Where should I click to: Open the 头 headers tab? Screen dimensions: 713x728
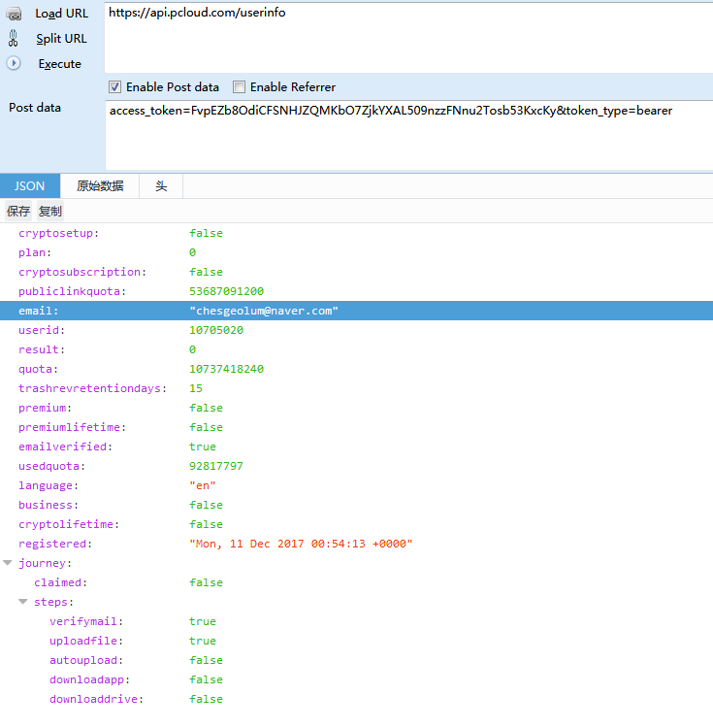click(161, 186)
